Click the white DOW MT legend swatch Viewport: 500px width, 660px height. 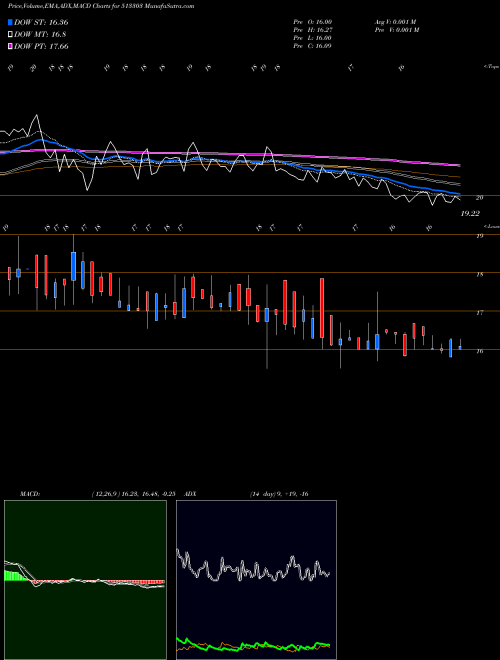[10, 35]
